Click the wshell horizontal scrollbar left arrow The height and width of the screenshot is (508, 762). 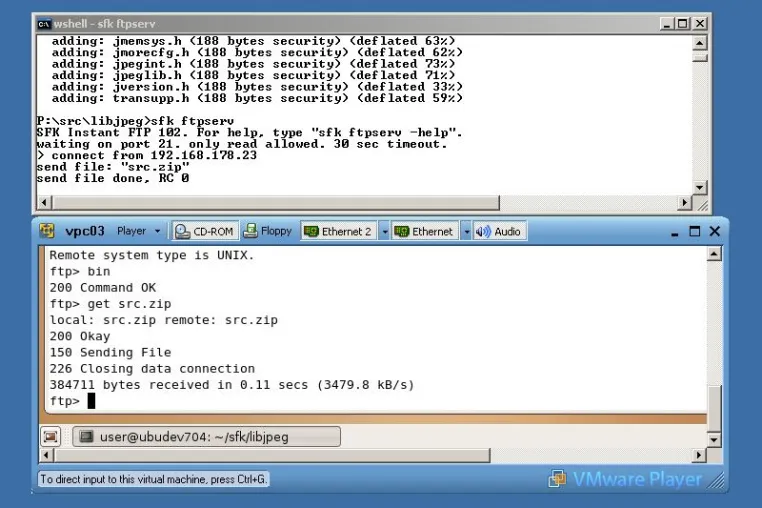coord(44,202)
